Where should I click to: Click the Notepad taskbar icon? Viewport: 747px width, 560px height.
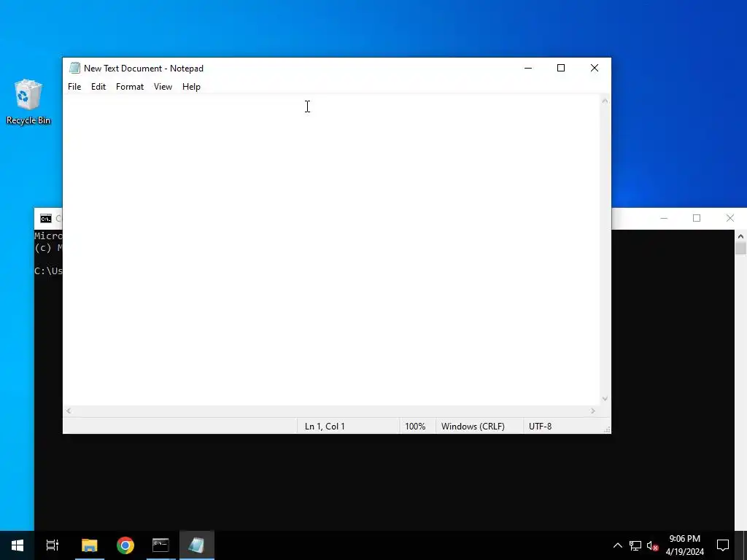[196, 545]
